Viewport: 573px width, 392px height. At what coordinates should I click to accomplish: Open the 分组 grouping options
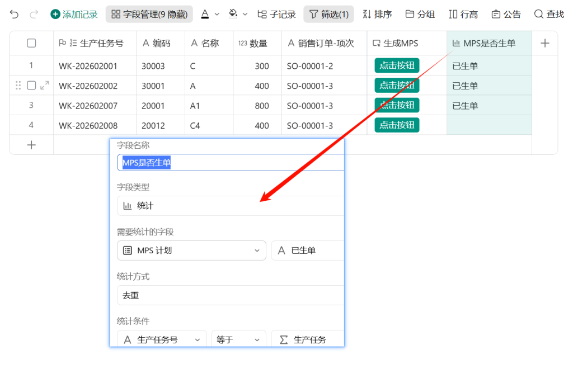420,14
